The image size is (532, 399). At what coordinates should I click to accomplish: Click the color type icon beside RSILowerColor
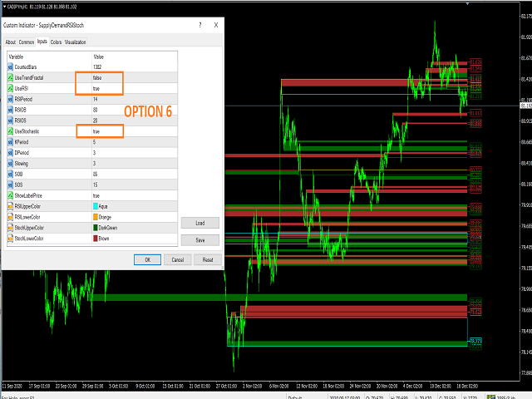(x=11, y=217)
